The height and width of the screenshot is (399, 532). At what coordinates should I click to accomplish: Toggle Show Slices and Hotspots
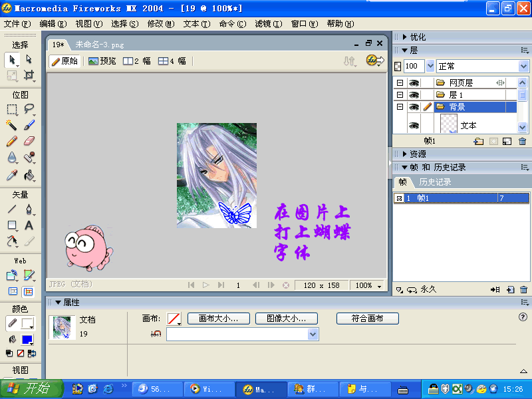(29, 291)
